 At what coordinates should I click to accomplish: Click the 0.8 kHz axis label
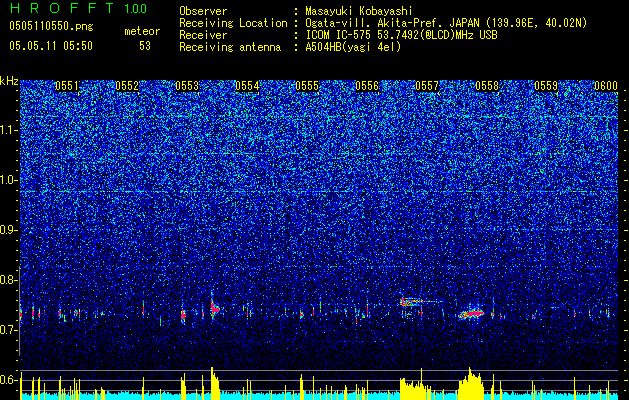click(8, 280)
